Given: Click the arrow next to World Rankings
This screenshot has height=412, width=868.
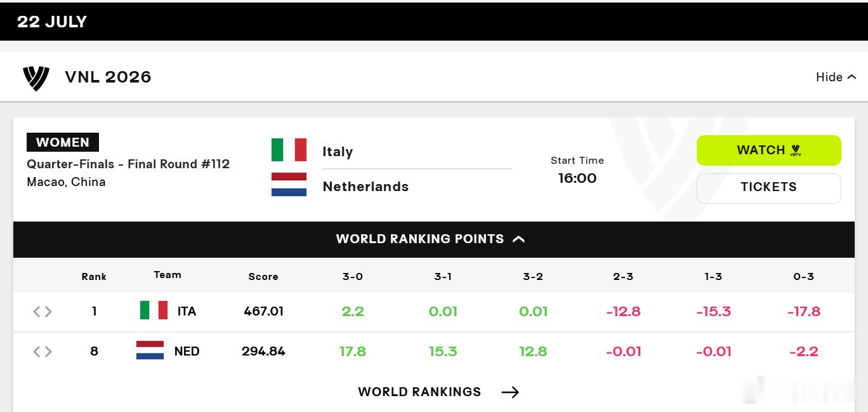Looking at the screenshot, I should point(510,392).
